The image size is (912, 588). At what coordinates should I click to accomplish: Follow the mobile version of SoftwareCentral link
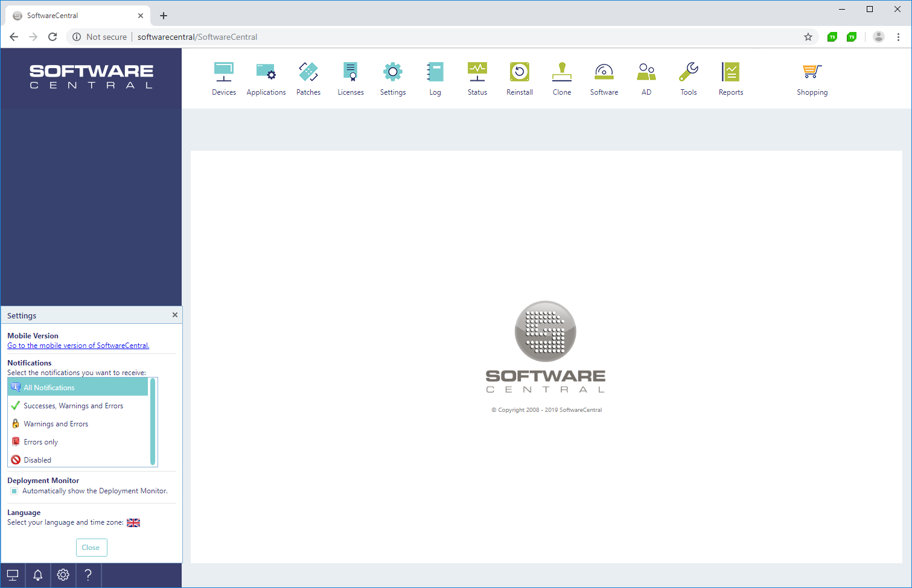pyautogui.click(x=78, y=346)
